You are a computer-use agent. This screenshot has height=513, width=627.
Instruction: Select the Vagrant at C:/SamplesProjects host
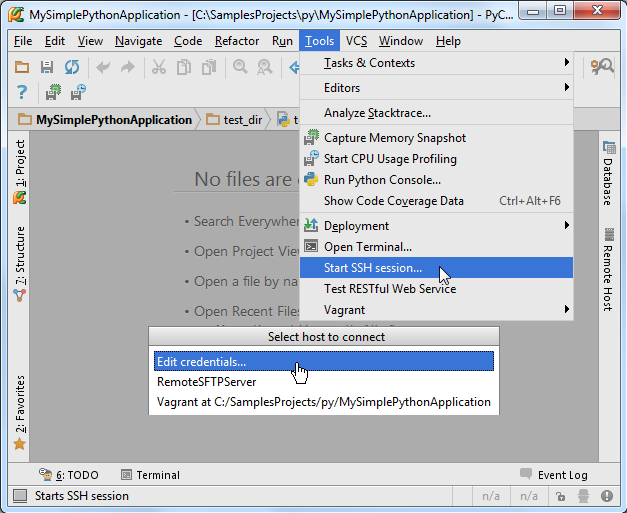click(x=324, y=402)
